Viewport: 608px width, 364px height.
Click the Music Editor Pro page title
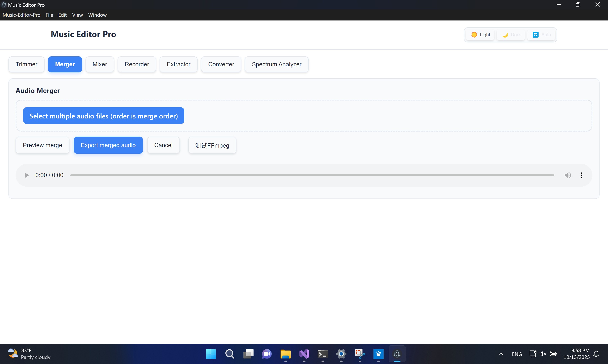click(x=83, y=34)
